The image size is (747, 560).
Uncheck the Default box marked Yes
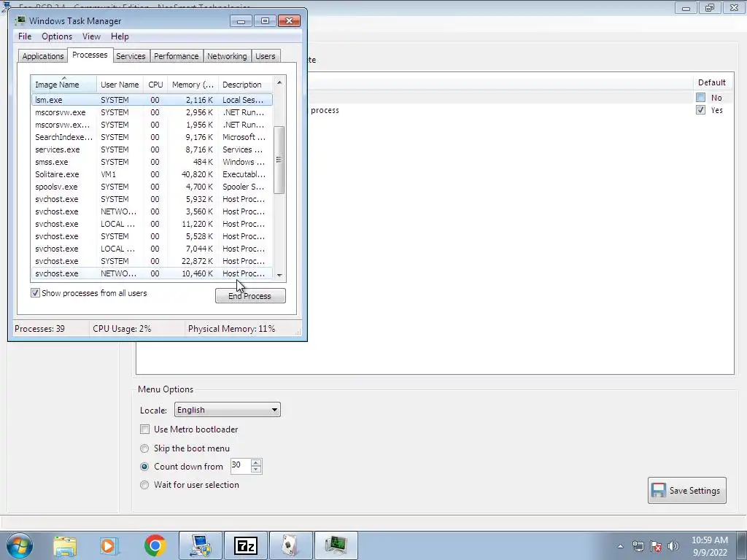(x=700, y=110)
